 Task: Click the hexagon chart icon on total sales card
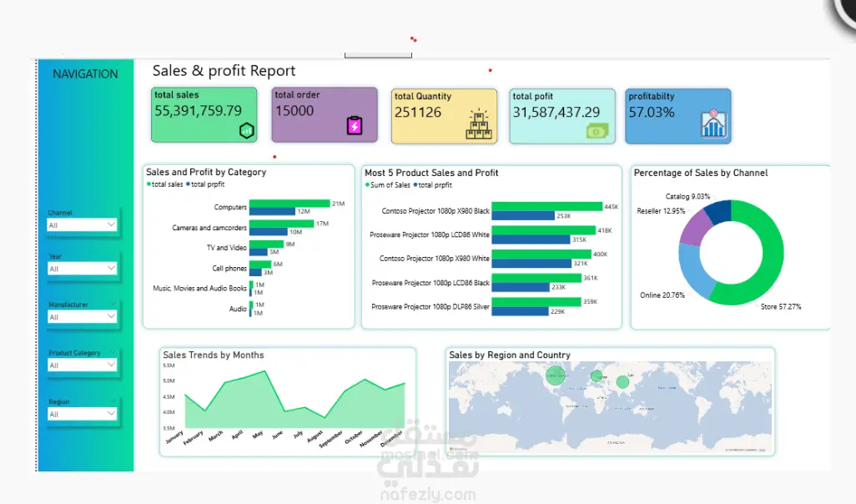tap(247, 130)
